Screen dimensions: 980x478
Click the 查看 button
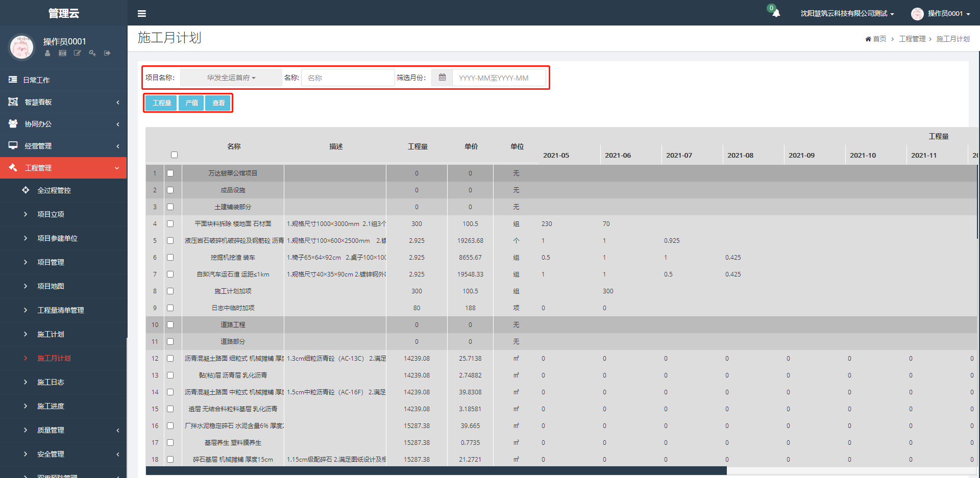click(218, 103)
